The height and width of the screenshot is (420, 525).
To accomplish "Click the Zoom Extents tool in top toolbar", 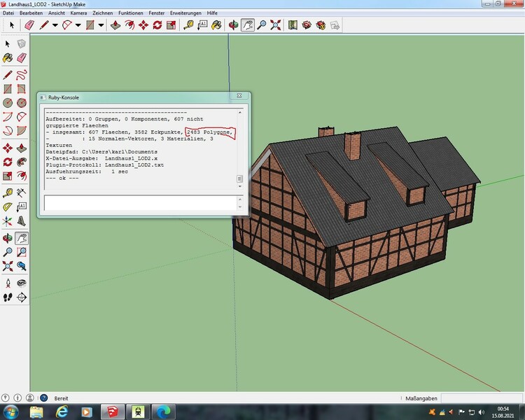I will pyautogui.click(x=275, y=25).
